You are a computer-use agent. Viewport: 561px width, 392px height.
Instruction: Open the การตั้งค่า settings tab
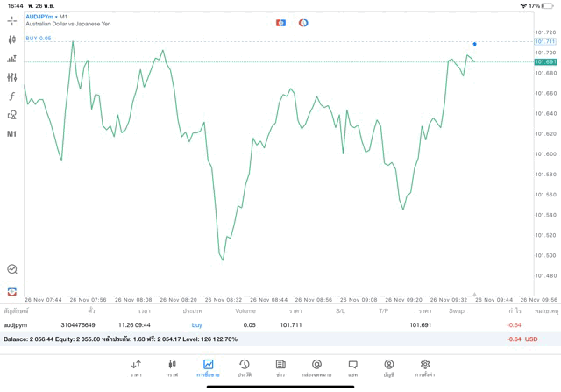(x=425, y=367)
